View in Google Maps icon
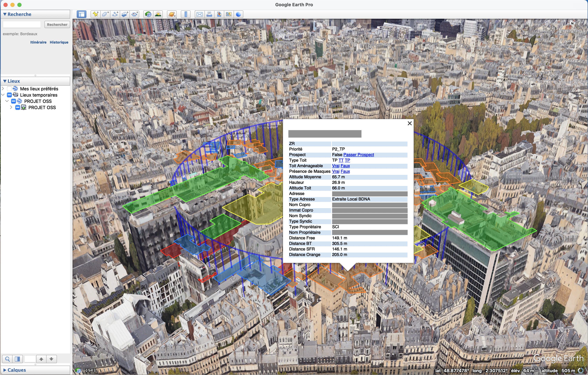This screenshot has height=375, width=588. tap(229, 14)
